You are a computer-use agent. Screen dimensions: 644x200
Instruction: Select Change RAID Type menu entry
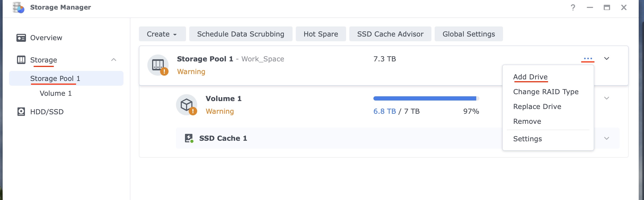(546, 92)
